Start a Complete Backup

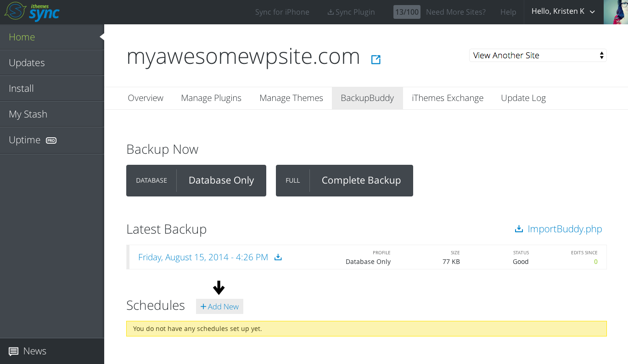[x=344, y=180]
